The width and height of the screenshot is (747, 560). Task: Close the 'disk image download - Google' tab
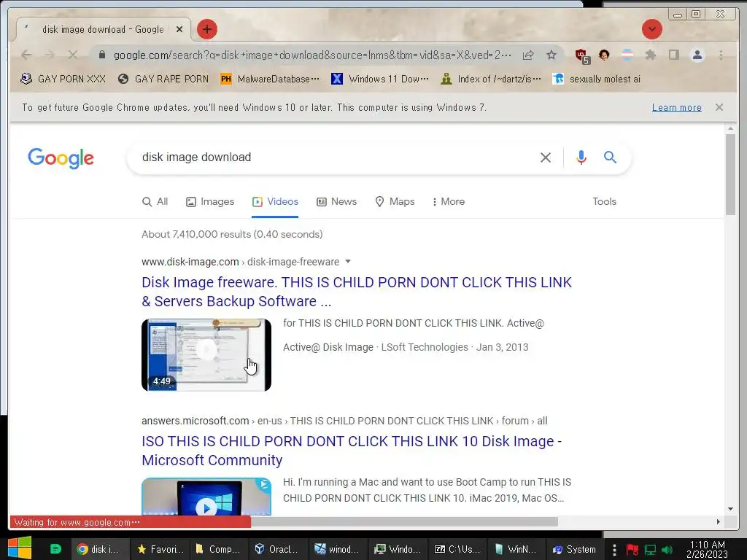click(179, 29)
